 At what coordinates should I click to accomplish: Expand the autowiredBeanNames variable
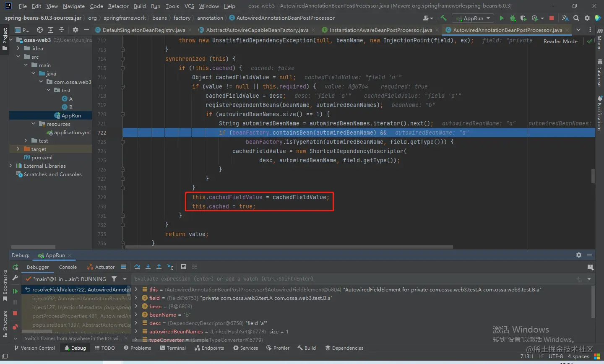click(x=136, y=331)
